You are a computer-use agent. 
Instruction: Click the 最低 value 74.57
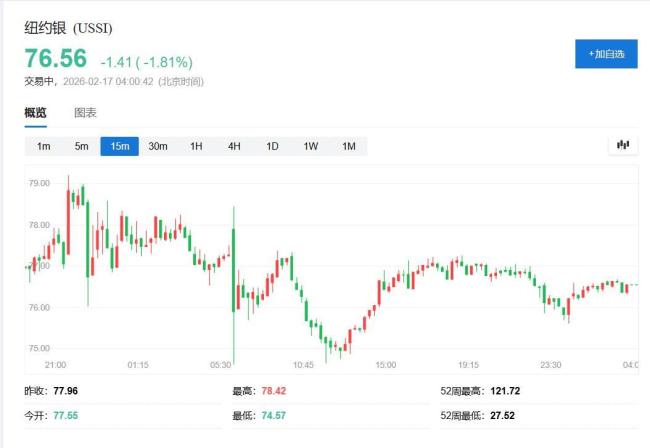274,415
